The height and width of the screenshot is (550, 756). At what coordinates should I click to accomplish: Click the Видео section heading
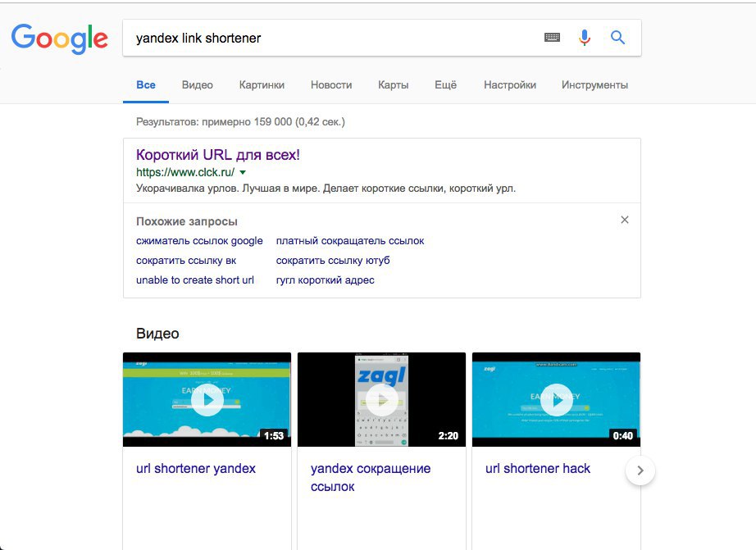coord(157,334)
